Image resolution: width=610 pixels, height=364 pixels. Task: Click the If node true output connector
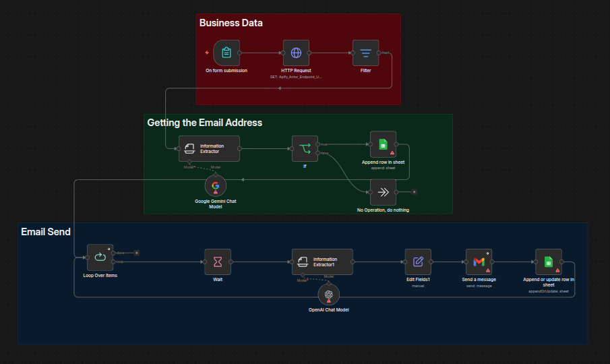pyautogui.click(x=318, y=144)
